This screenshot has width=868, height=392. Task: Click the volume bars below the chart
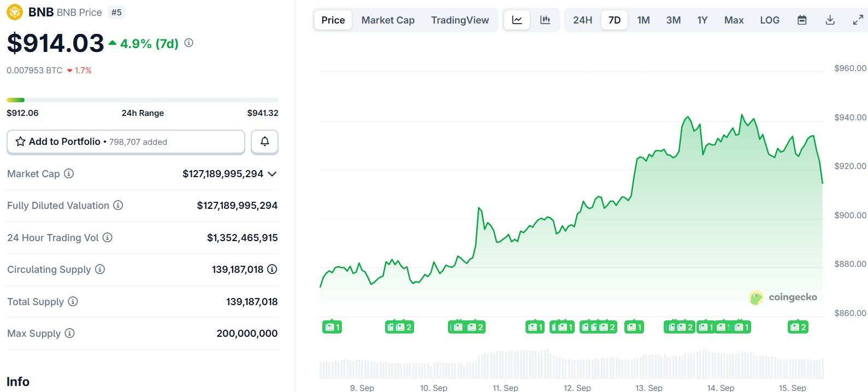571,364
